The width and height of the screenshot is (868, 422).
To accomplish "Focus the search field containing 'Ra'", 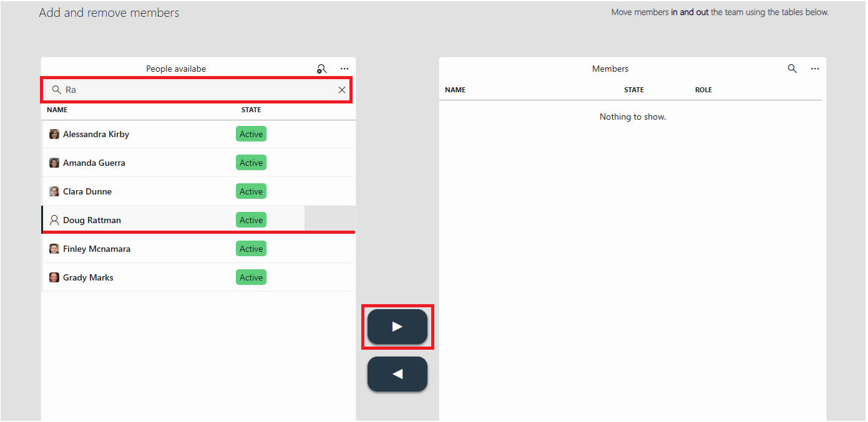I will [197, 90].
